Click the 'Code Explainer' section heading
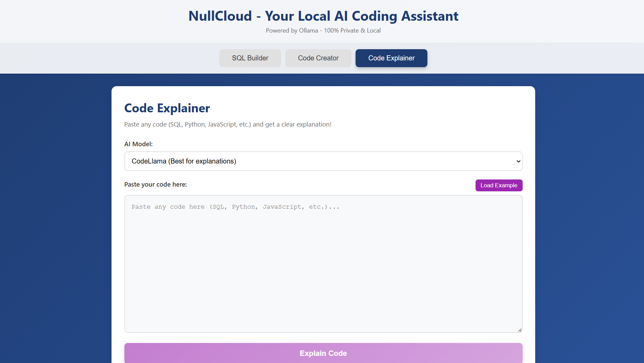The height and width of the screenshot is (363, 644). click(167, 108)
